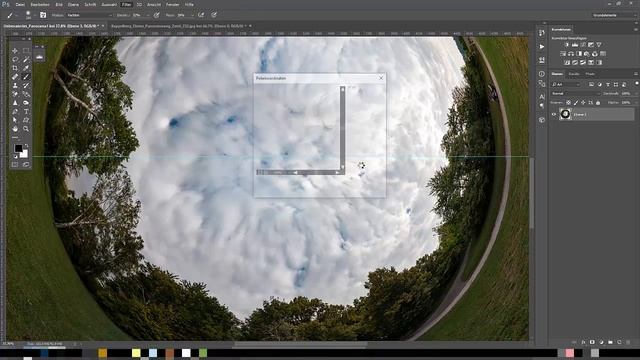Toggle pressure for opacity
Image resolution: width=640 pixels, height=360 pixels.
(156, 15)
